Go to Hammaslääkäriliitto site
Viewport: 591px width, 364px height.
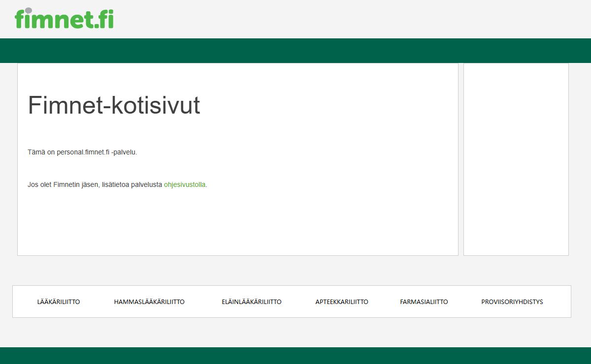point(149,302)
